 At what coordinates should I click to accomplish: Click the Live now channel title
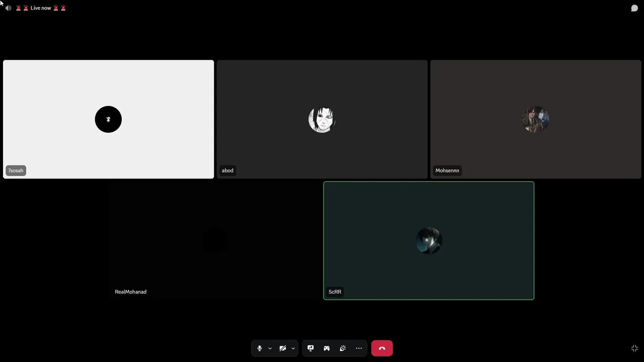click(41, 8)
